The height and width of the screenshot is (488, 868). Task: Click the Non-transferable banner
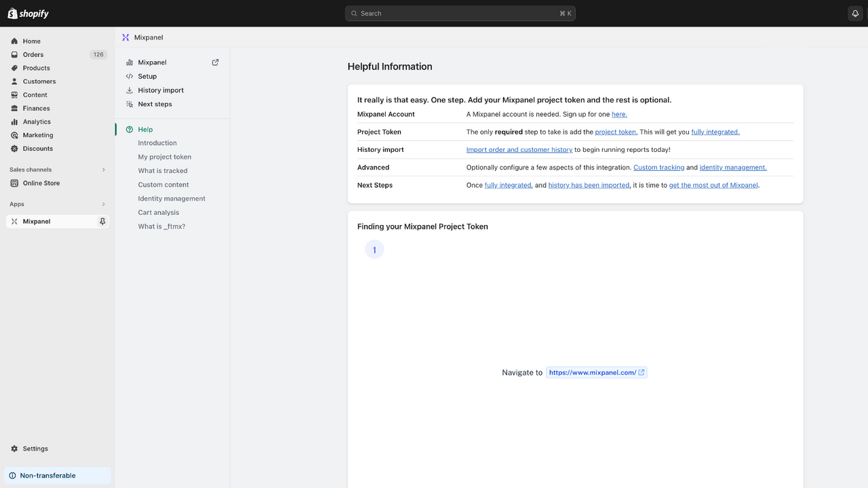[x=58, y=476]
